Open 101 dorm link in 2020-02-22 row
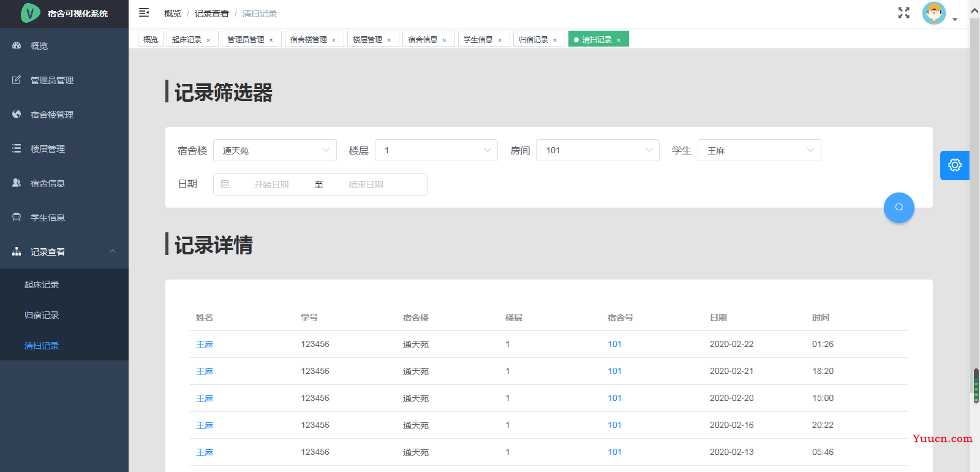 point(614,344)
